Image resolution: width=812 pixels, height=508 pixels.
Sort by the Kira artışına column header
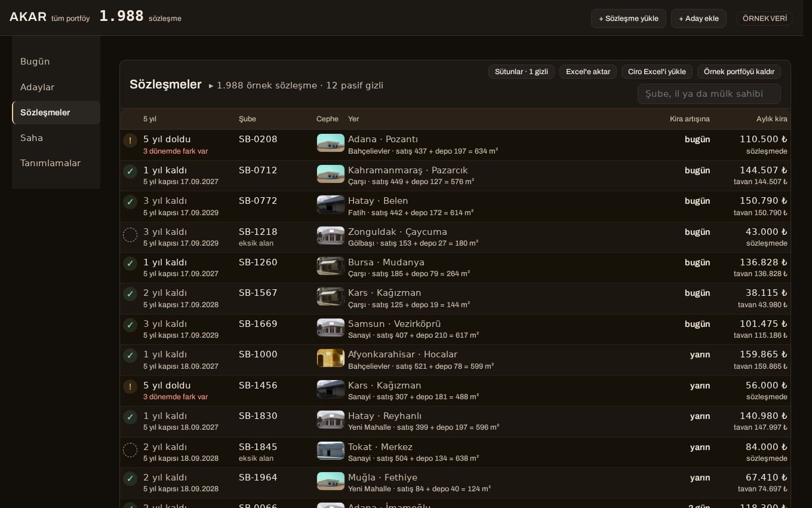(690, 119)
